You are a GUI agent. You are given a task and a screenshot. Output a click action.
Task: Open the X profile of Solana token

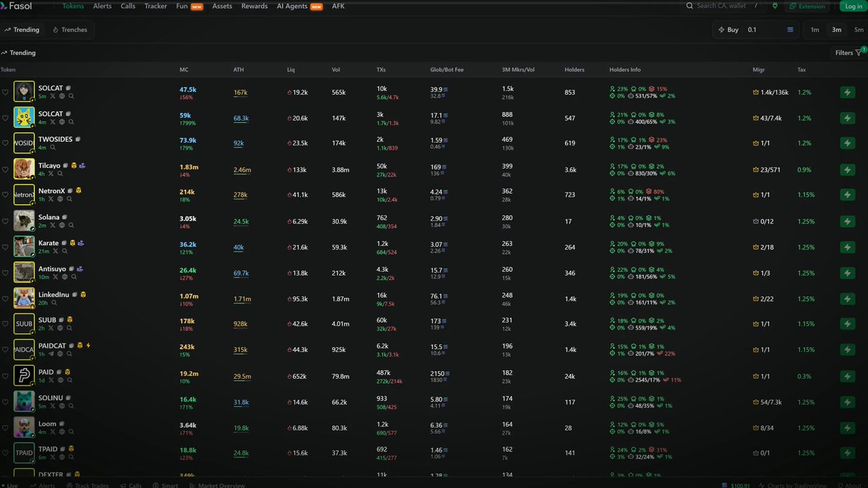tap(52, 226)
